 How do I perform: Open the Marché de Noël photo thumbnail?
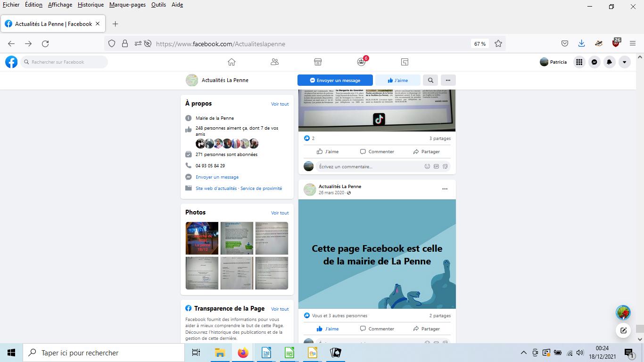(202, 238)
